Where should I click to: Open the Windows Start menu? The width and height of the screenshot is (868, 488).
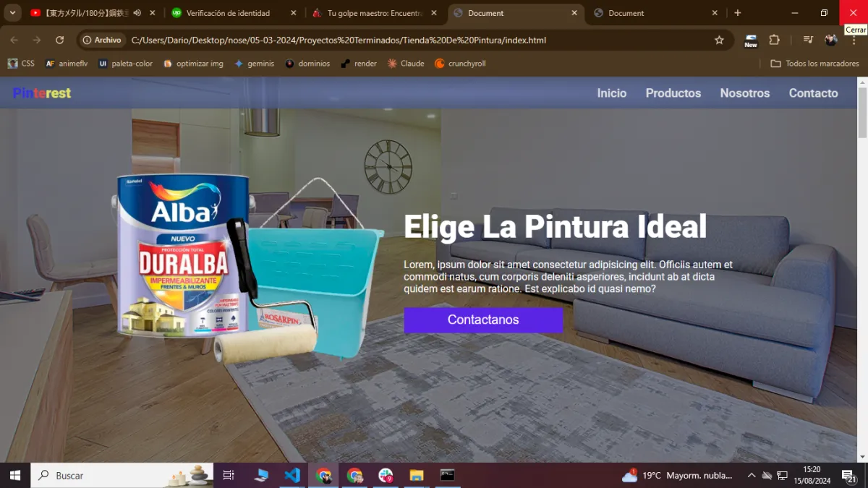[x=14, y=476]
